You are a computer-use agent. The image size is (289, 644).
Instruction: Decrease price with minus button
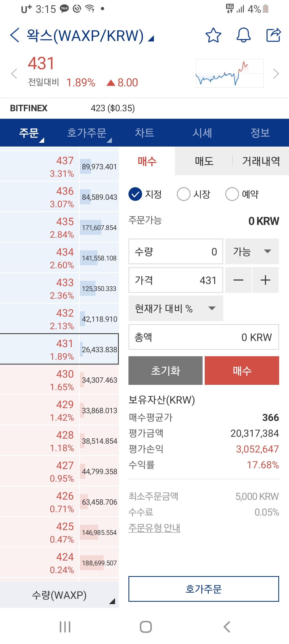pos(238,280)
